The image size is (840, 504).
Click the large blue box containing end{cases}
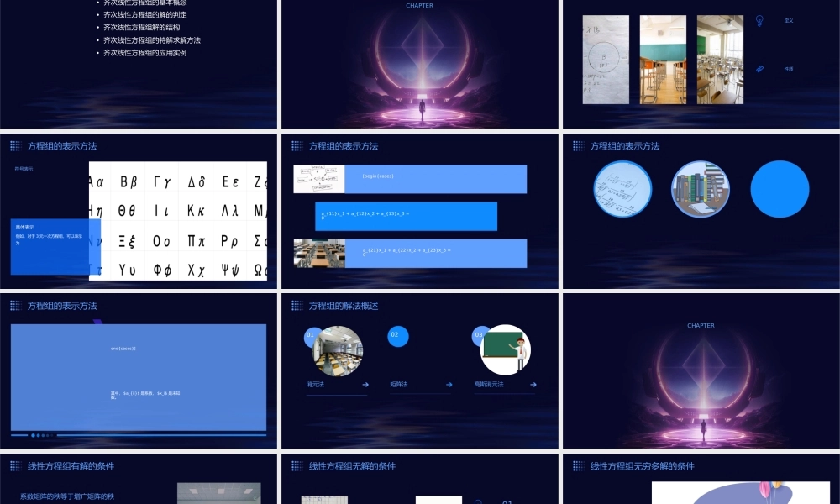pyautogui.click(x=139, y=377)
